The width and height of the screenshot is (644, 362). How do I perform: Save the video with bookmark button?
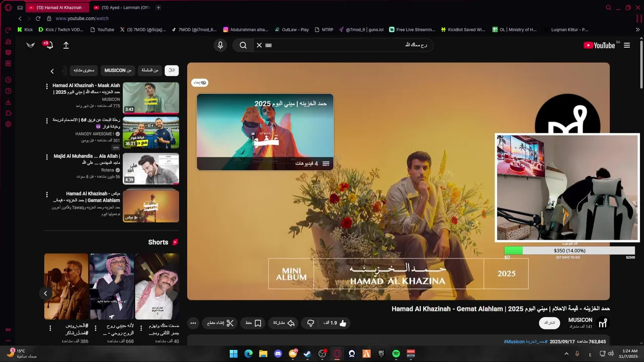point(254,323)
